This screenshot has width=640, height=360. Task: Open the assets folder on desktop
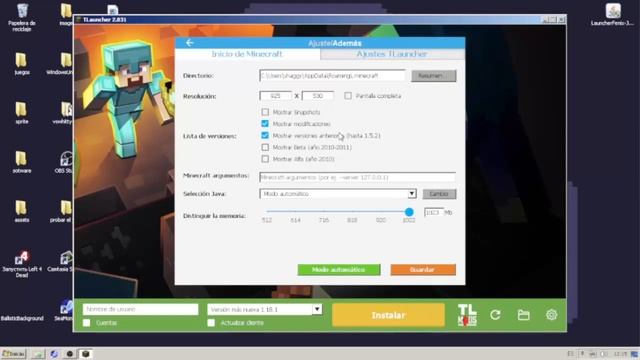pos(22,211)
